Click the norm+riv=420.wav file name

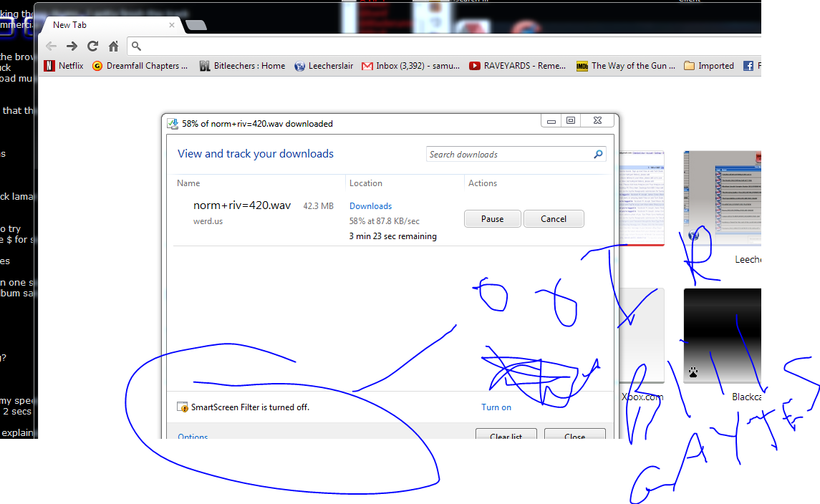242,205
